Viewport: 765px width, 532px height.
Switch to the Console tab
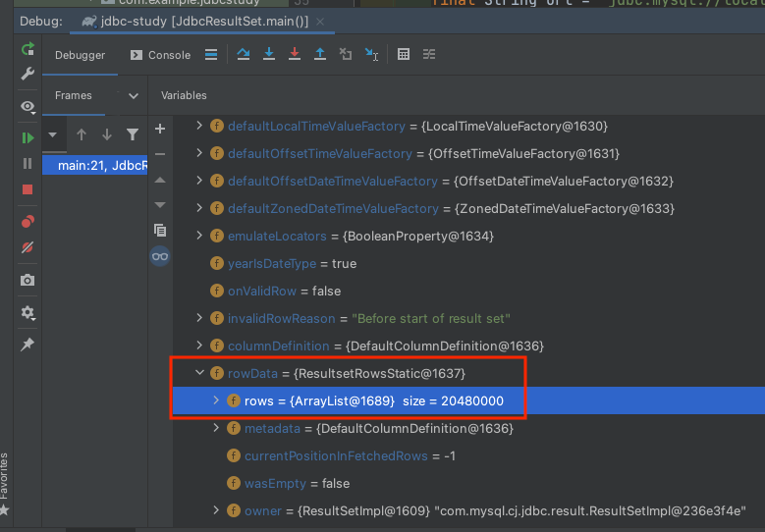[160, 55]
